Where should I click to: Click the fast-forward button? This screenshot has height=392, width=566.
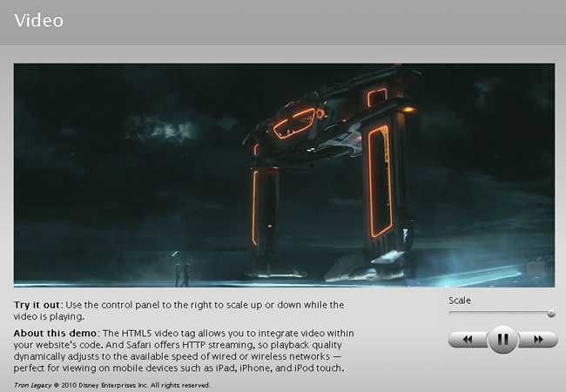pyautogui.click(x=538, y=340)
